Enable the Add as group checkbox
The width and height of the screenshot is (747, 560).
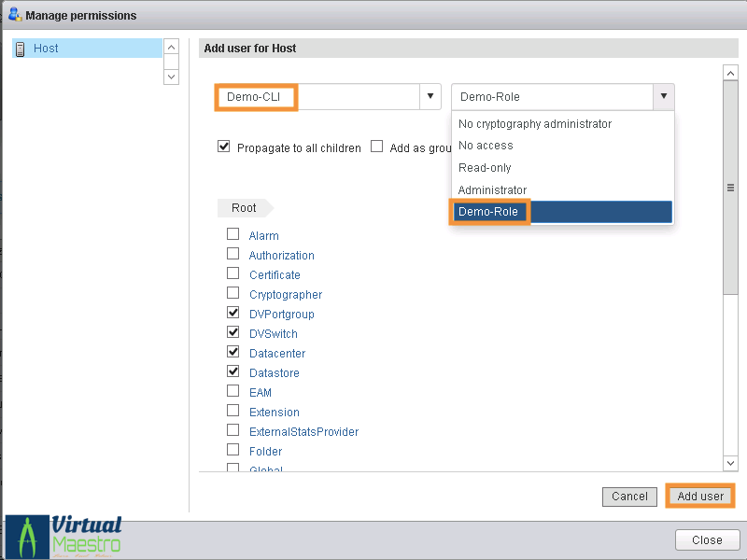point(377,147)
